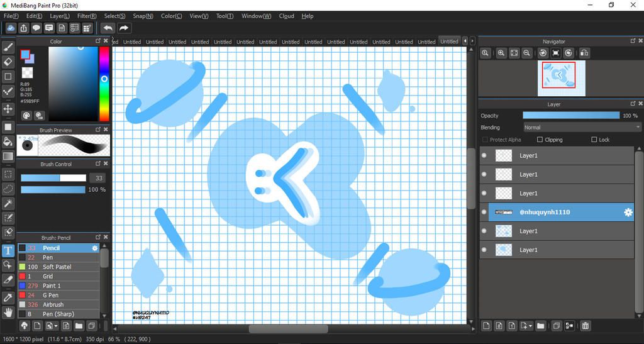Delete layer using trash icon

pos(586,326)
